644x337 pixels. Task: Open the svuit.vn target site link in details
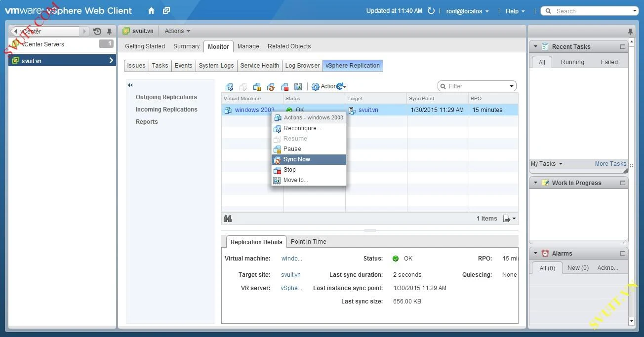(291, 275)
